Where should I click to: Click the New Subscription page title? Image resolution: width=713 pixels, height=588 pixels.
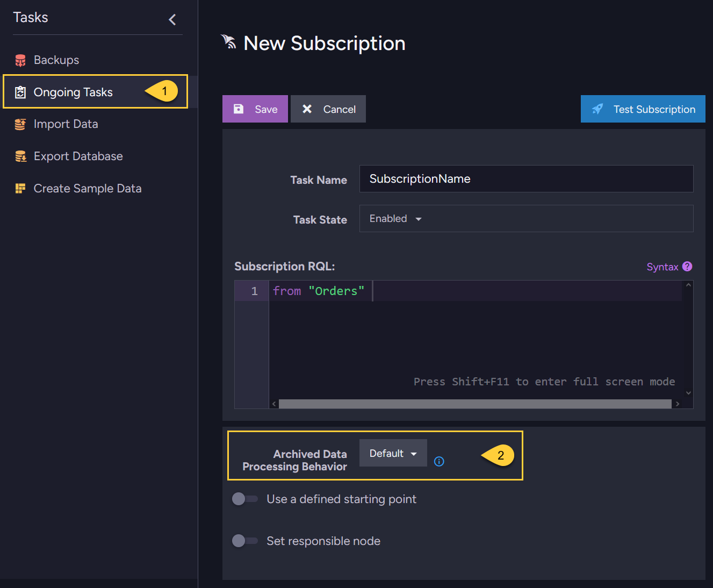pyautogui.click(x=325, y=44)
